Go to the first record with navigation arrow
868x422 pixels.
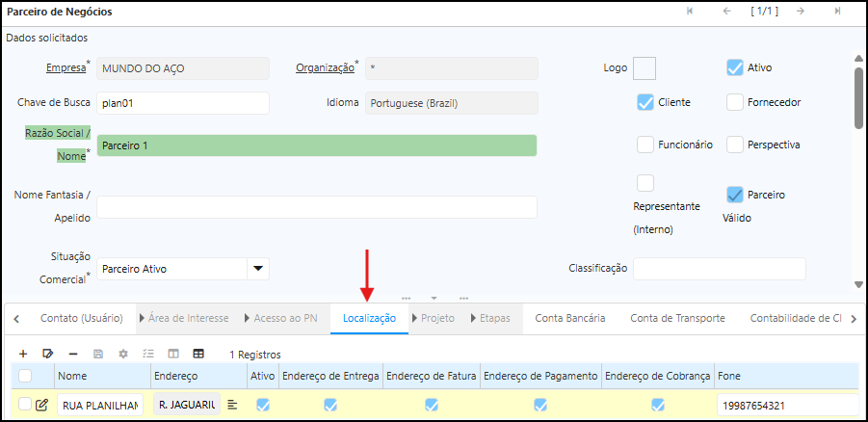coord(689,11)
